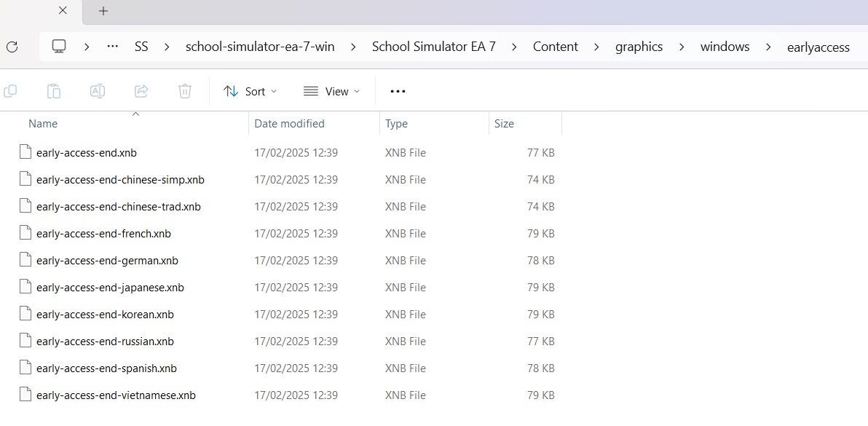868x426 pixels.
Task: Click the Rename toolbar icon
Action: coord(98,91)
